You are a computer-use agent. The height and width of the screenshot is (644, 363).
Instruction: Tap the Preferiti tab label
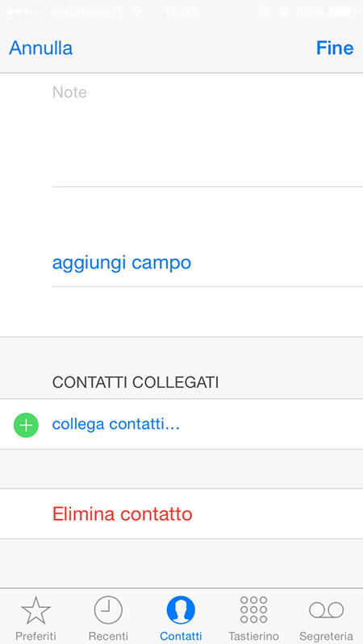[x=35, y=636]
